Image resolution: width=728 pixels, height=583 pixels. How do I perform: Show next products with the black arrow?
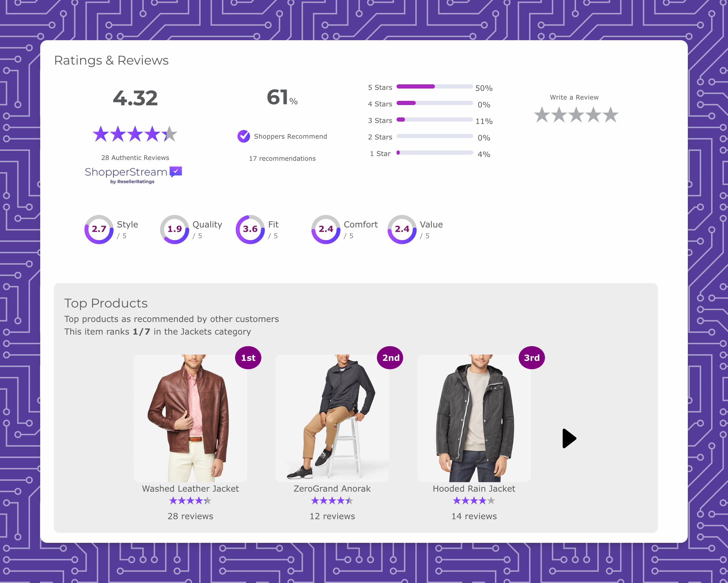pyautogui.click(x=569, y=439)
